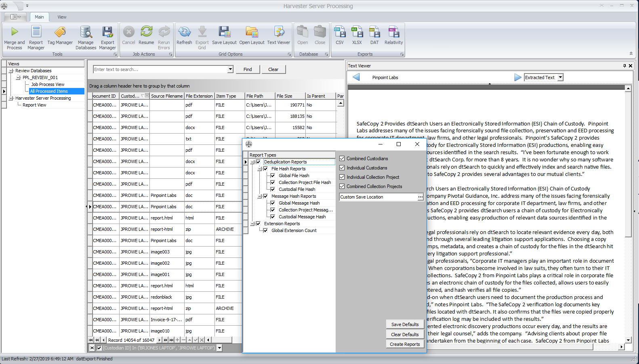Uncheck Global Extension Count report
This screenshot has width=639, height=364.
[265, 230]
